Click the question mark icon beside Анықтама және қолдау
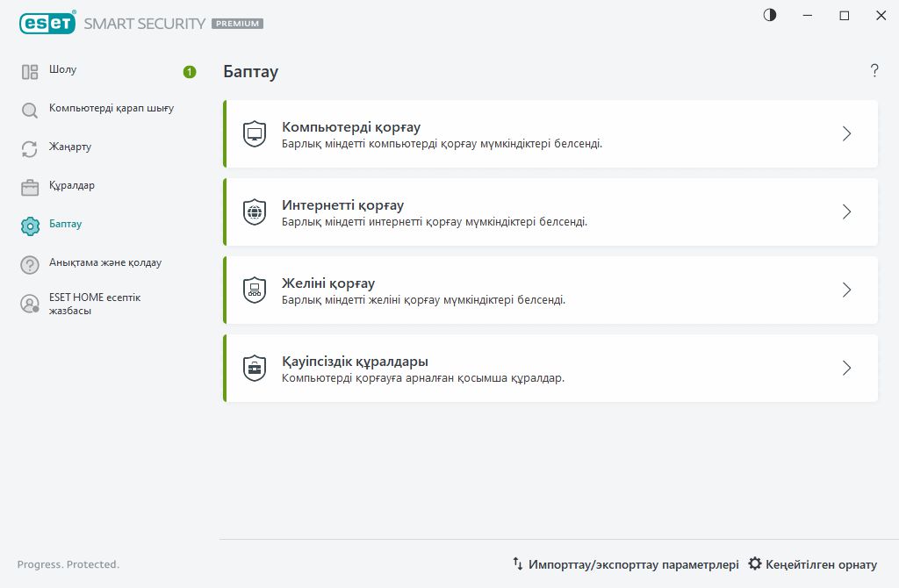The height and width of the screenshot is (588, 899). (30, 265)
